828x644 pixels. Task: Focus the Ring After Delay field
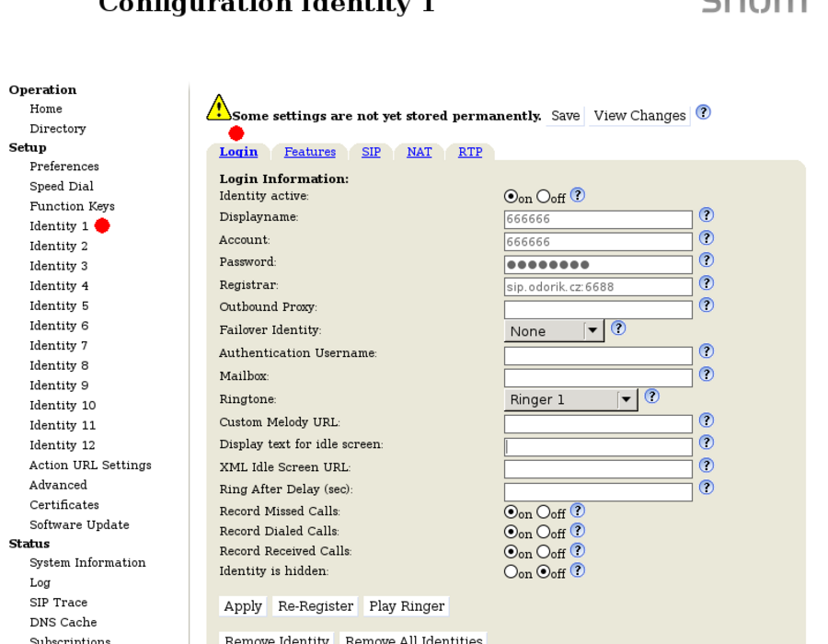tap(598, 492)
